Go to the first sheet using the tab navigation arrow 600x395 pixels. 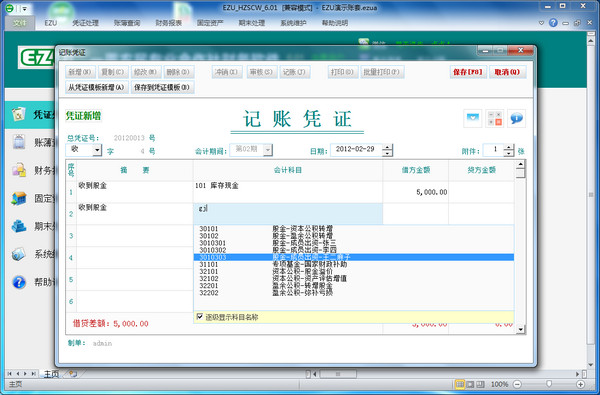click(x=9, y=374)
